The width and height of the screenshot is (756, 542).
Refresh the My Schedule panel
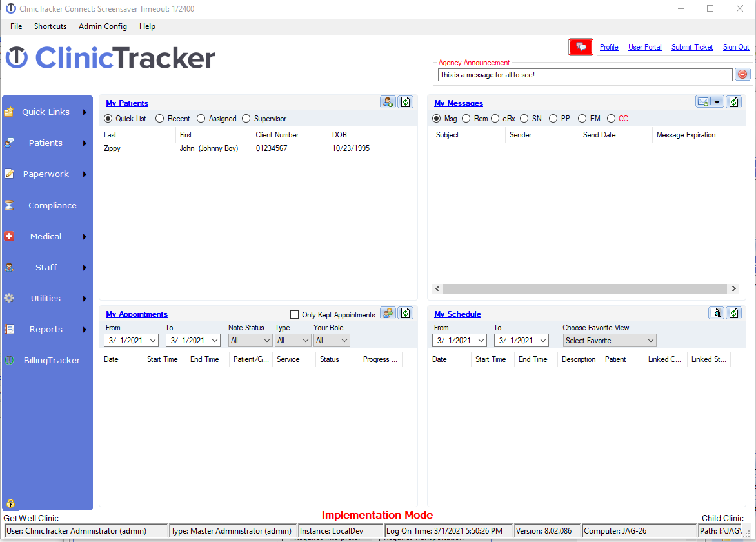pyautogui.click(x=734, y=313)
